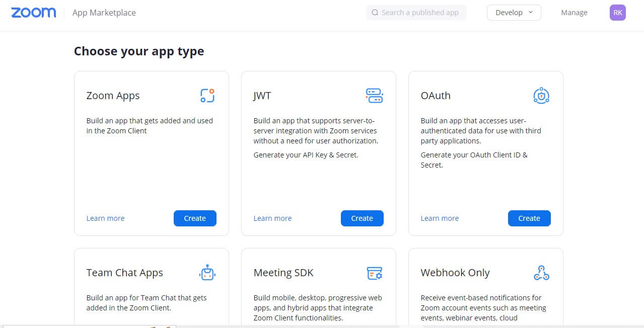Open the Manage page

click(574, 13)
